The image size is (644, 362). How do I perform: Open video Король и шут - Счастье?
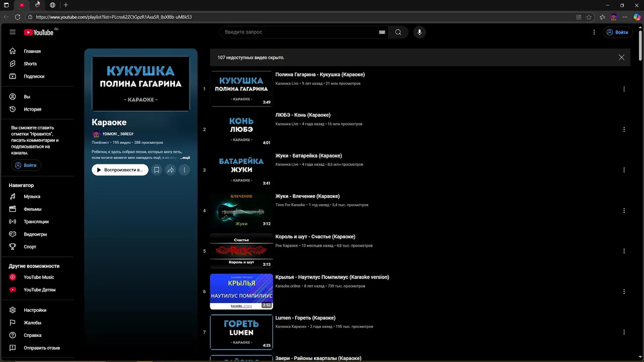[315, 237]
